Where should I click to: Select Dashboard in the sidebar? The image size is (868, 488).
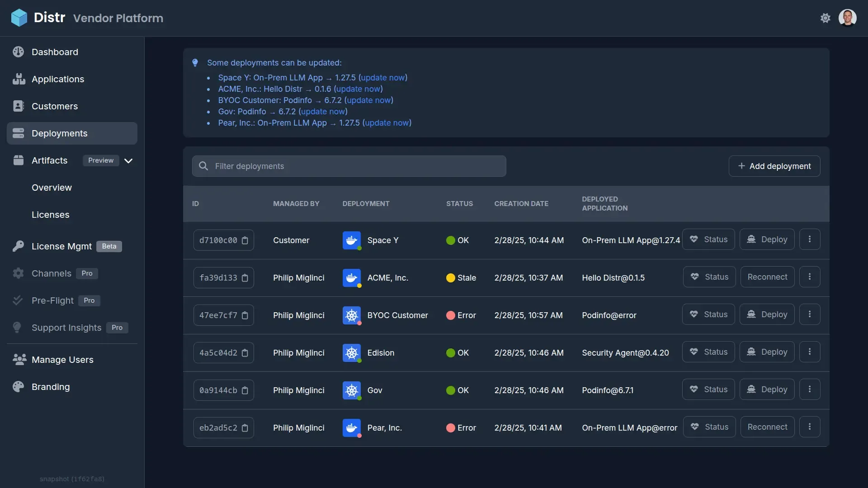pos(54,52)
